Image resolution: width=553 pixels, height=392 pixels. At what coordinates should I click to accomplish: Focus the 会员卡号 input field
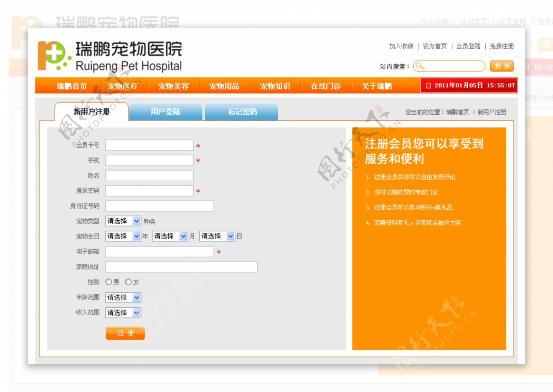tap(149, 145)
